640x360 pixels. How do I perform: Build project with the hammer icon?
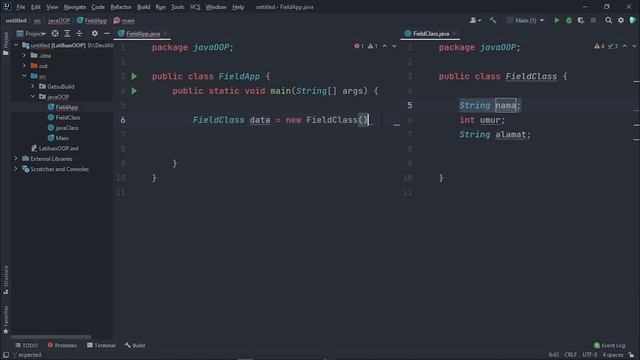tap(493, 20)
